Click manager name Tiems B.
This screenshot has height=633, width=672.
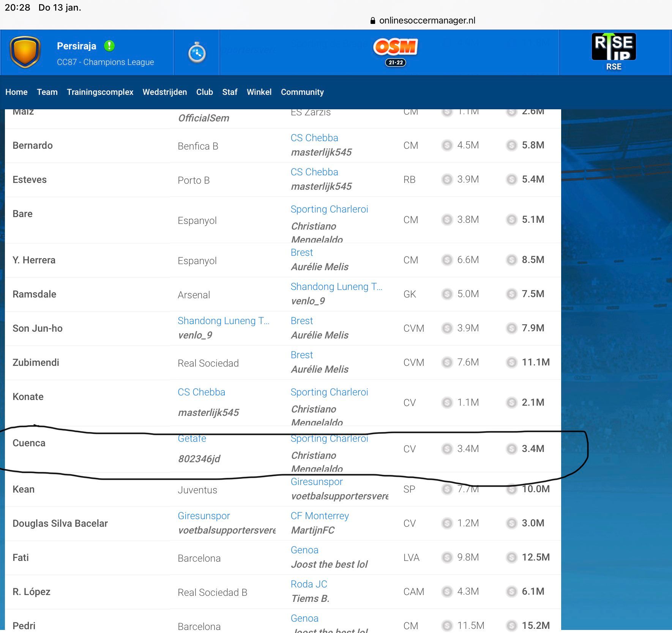click(310, 598)
